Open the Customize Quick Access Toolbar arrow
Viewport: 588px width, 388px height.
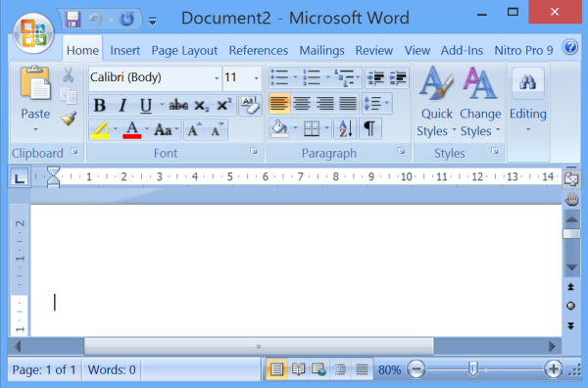tap(152, 22)
